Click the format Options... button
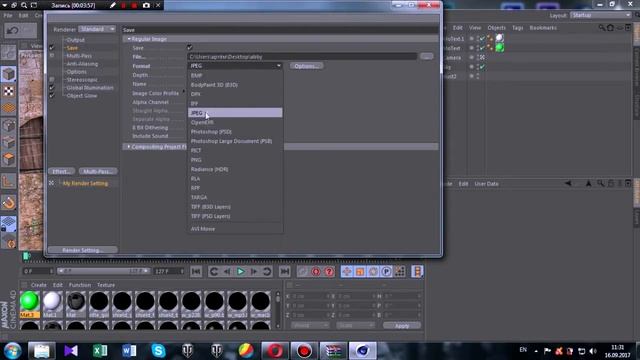640x360 pixels. [x=307, y=66]
